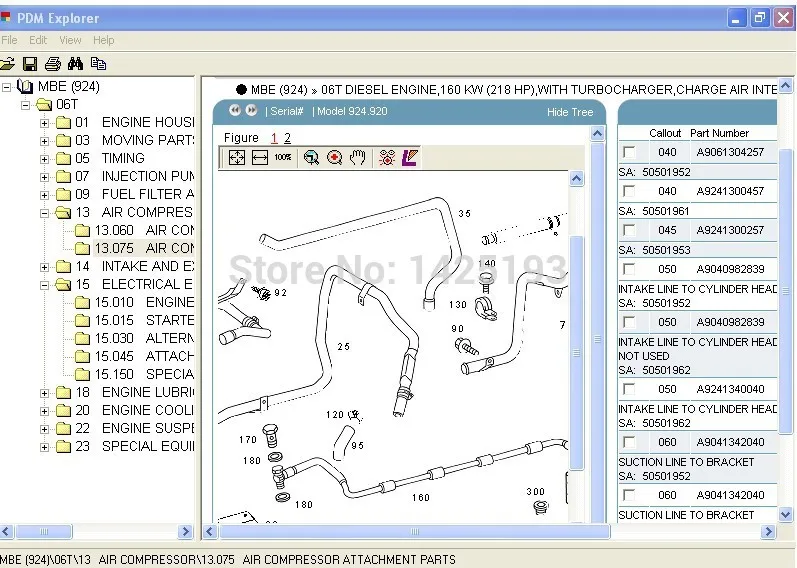
Task: Open the Edit menu
Action: click(38, 40)
